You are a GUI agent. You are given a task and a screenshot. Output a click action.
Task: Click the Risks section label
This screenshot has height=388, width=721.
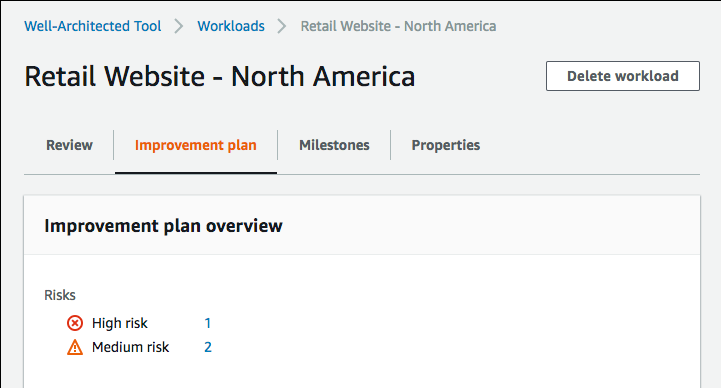[x=60, y=295]
